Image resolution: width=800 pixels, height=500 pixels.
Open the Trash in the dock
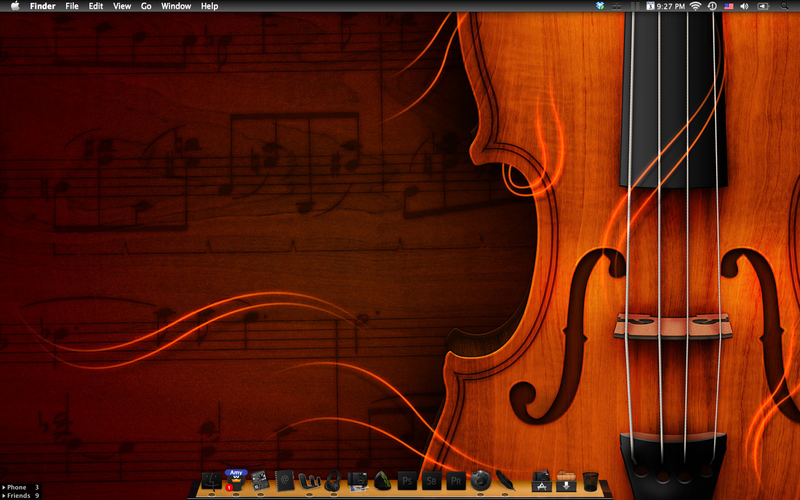point(591,479)
